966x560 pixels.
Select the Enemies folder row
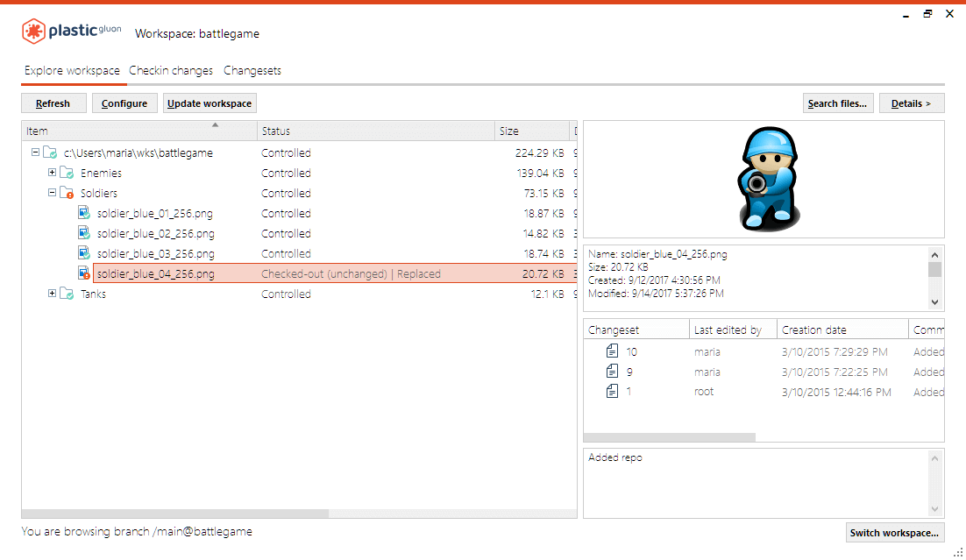[300, 174]
